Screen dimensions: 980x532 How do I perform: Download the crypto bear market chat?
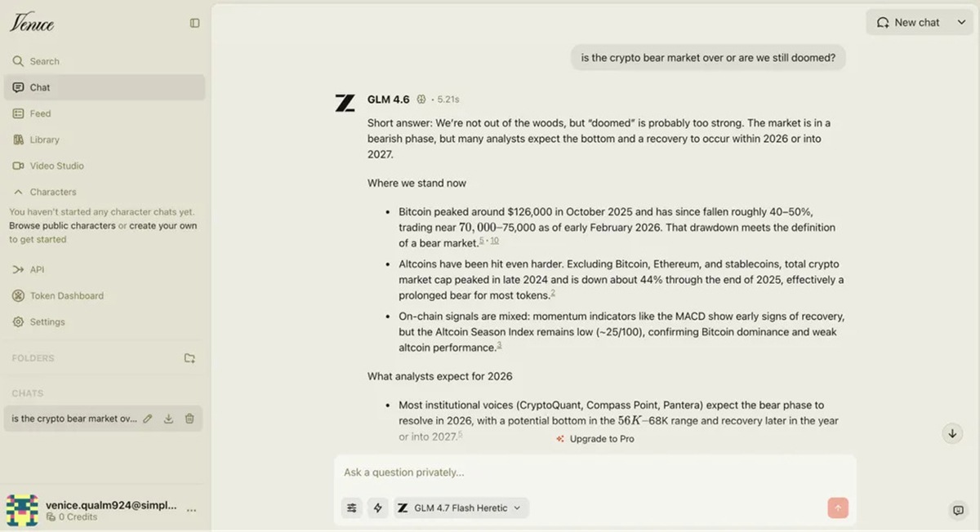pyautogui.click(x=168, y=419)
